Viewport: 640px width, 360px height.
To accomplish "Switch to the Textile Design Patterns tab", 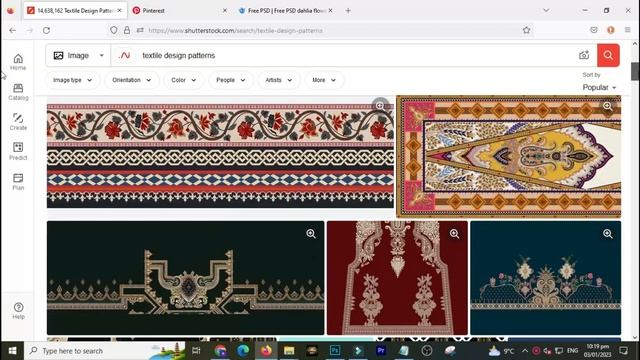I will 75,11.
